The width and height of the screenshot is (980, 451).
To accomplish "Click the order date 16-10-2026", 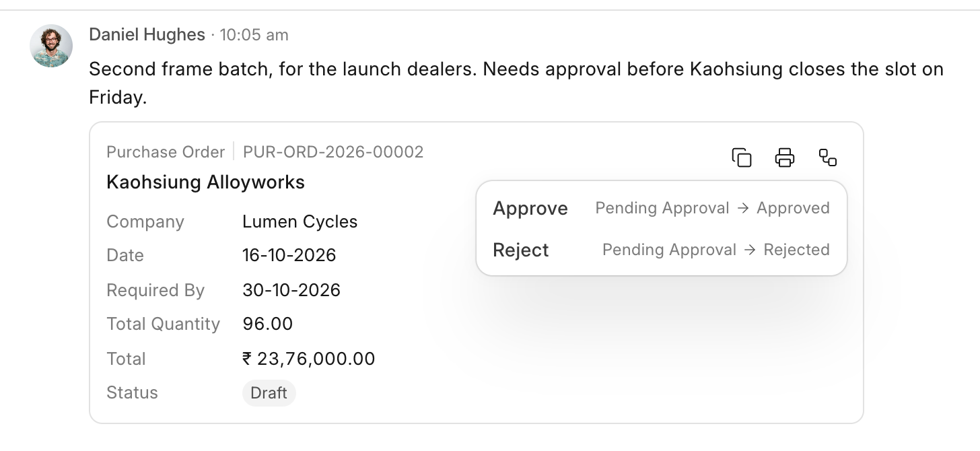I will point(289,255).
